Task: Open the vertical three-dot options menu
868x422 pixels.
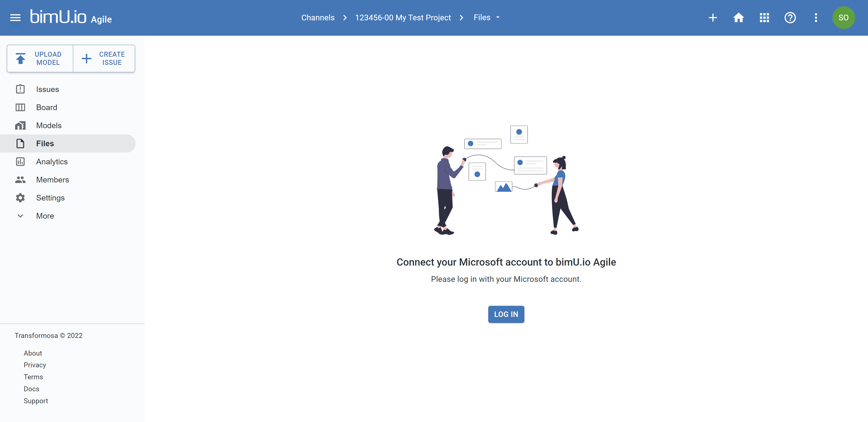Action: pyautogui.click(x=816, y=18)
